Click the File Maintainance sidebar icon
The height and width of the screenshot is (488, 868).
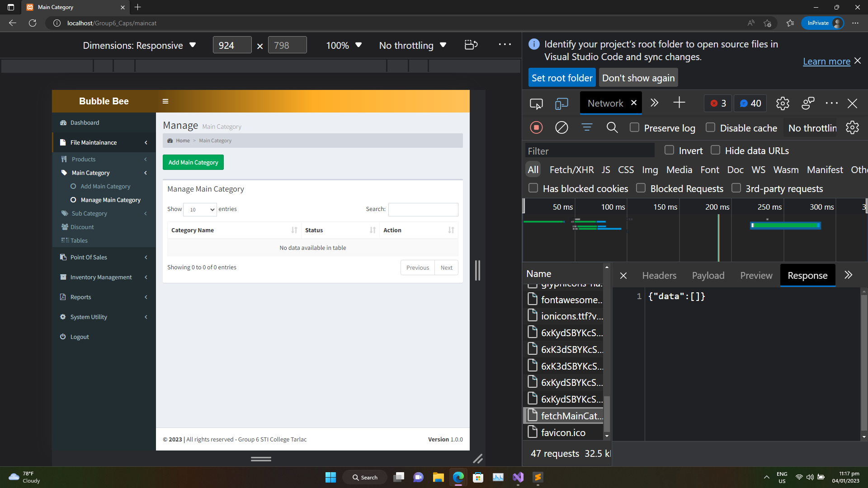pos(63,142)
